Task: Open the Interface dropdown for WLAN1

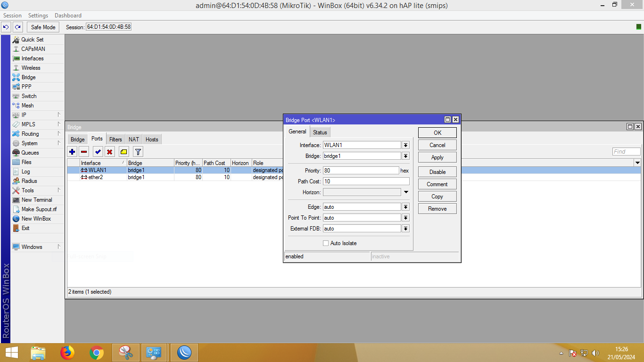Action: [x=405, y=145]
